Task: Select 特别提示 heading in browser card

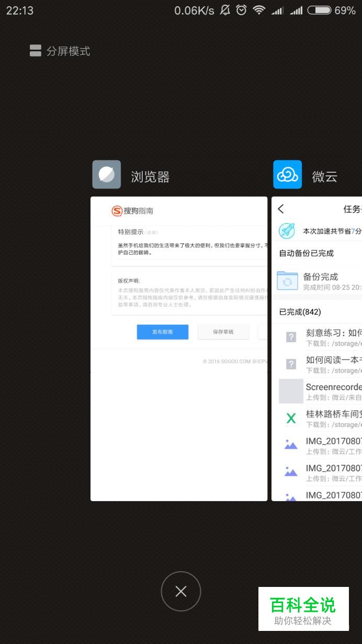Action: tap(130, 232)
